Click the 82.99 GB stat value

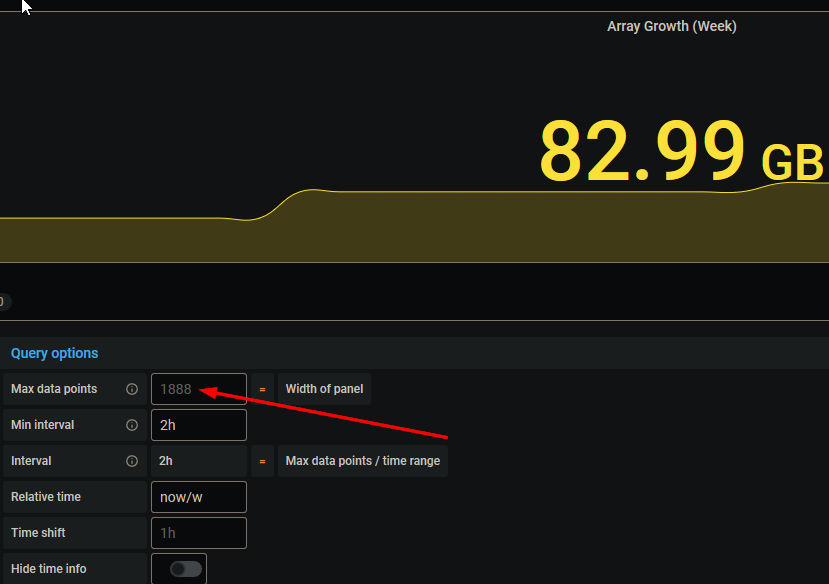(681, 152)
